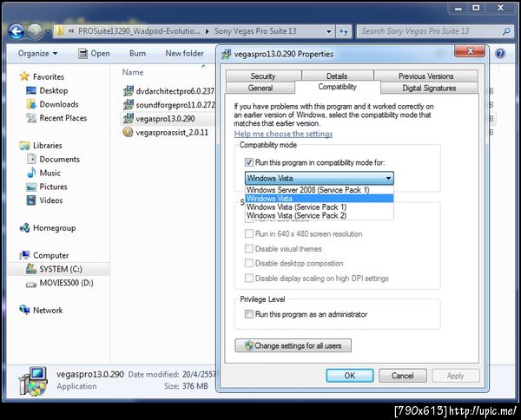Close the vegaspro13.0.290 Properties dialog
Viewport: 521px width, 420px height.
point(470,51)
